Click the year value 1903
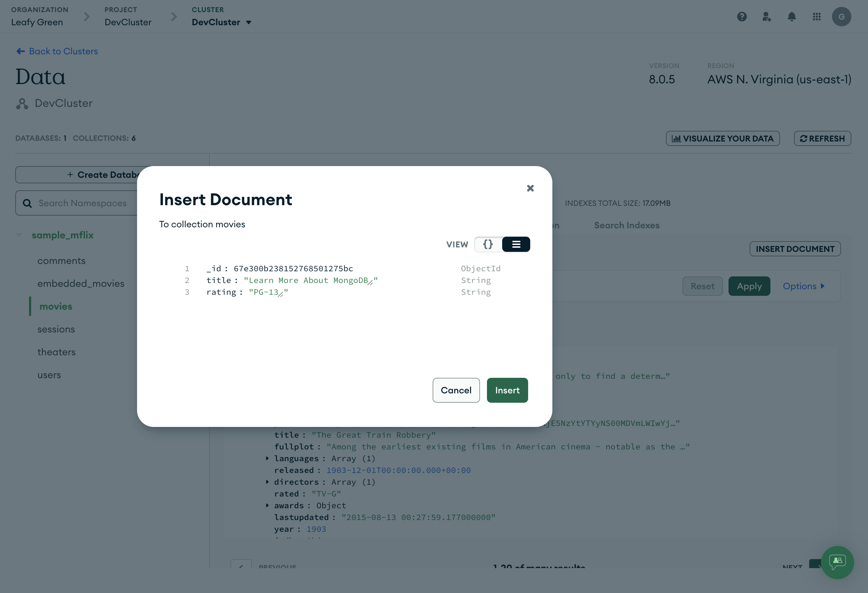This screenshot has height=593, width=868. 316,529
